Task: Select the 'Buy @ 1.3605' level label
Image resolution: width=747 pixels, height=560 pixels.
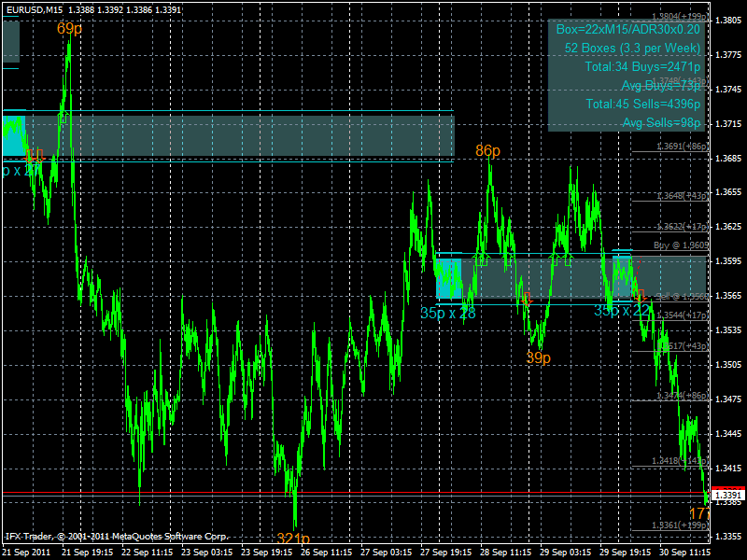Action: coord(680,245)
